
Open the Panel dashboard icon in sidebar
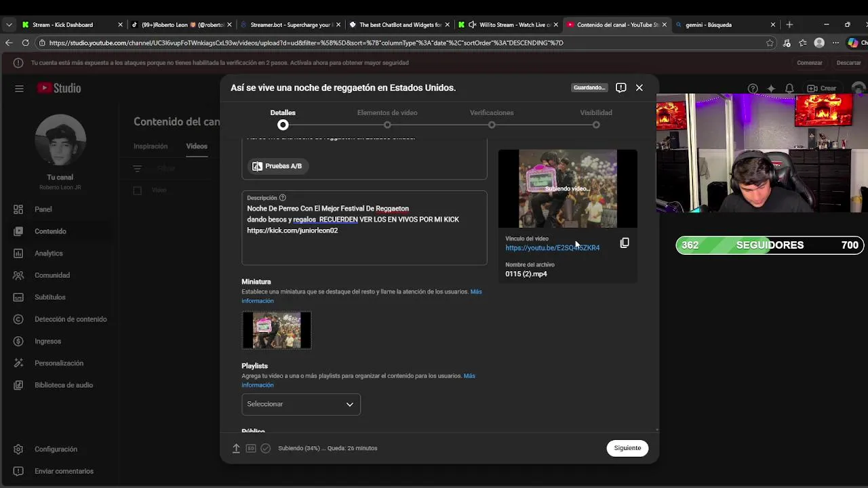coord(18,209)
